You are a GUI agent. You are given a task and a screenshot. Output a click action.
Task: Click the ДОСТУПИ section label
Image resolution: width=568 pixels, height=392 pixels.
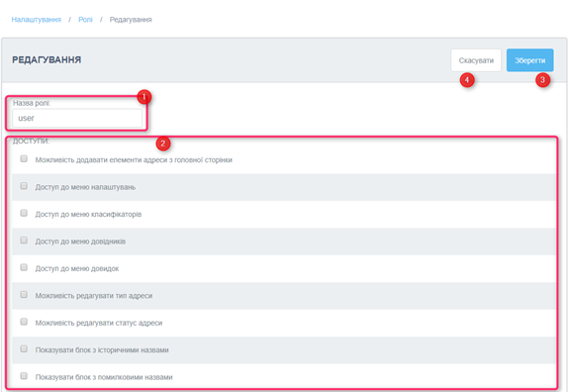[x=31, y=142]
